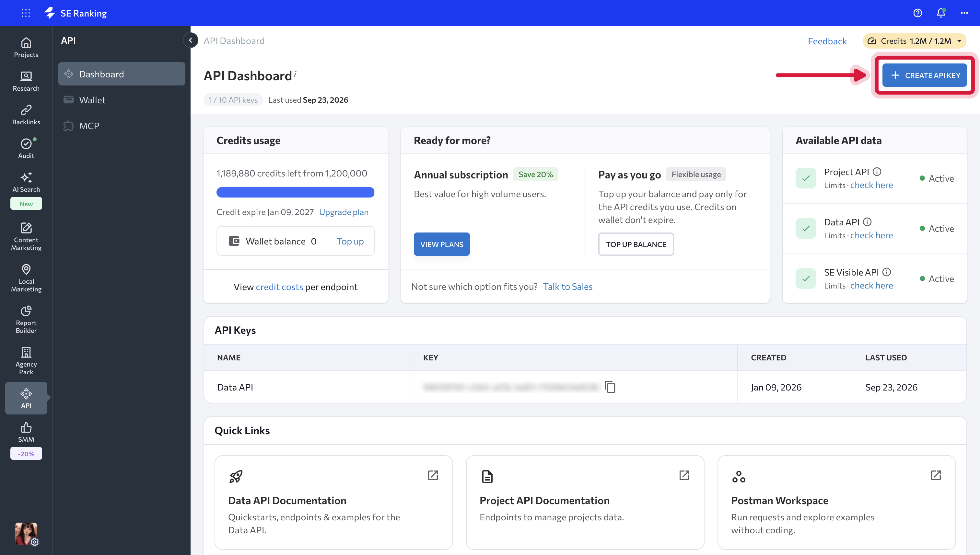
Task: Click the Talk to Sales link
Action: click(568, 287)
